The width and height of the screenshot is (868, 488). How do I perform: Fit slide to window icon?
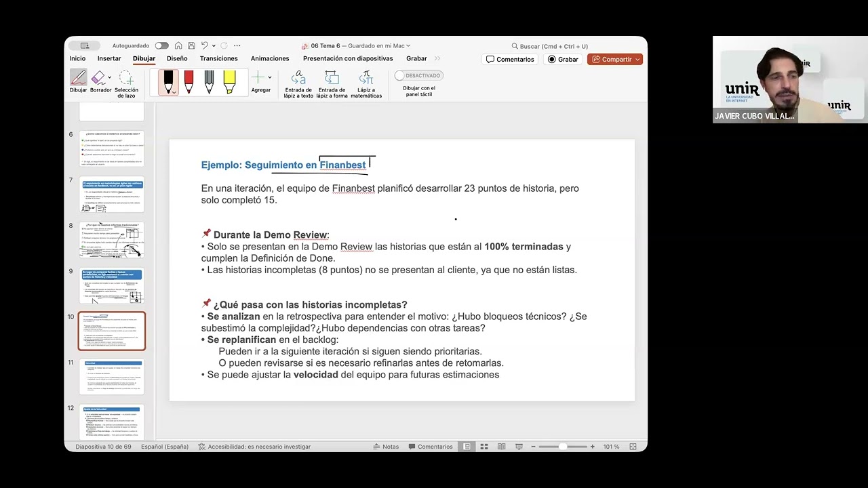pyautogui.click(x=633, y=447)
